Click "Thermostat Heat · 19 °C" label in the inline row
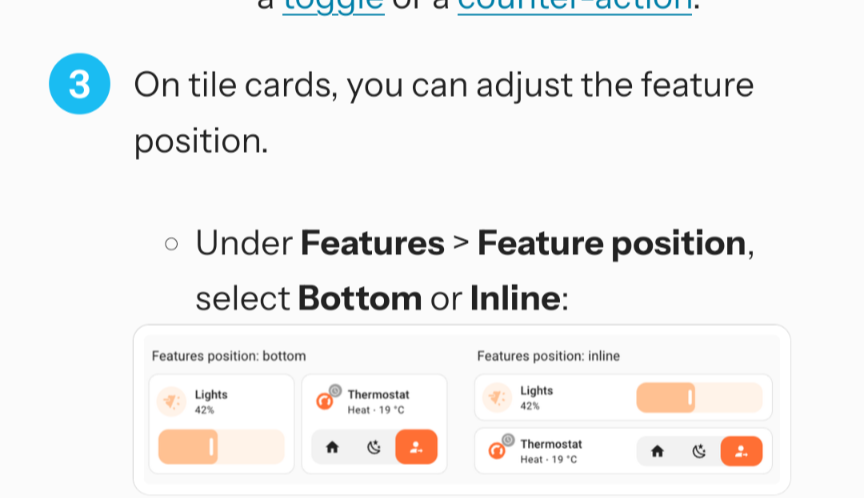864x498 pixels. pyautogui.click(x=550, y=451)
